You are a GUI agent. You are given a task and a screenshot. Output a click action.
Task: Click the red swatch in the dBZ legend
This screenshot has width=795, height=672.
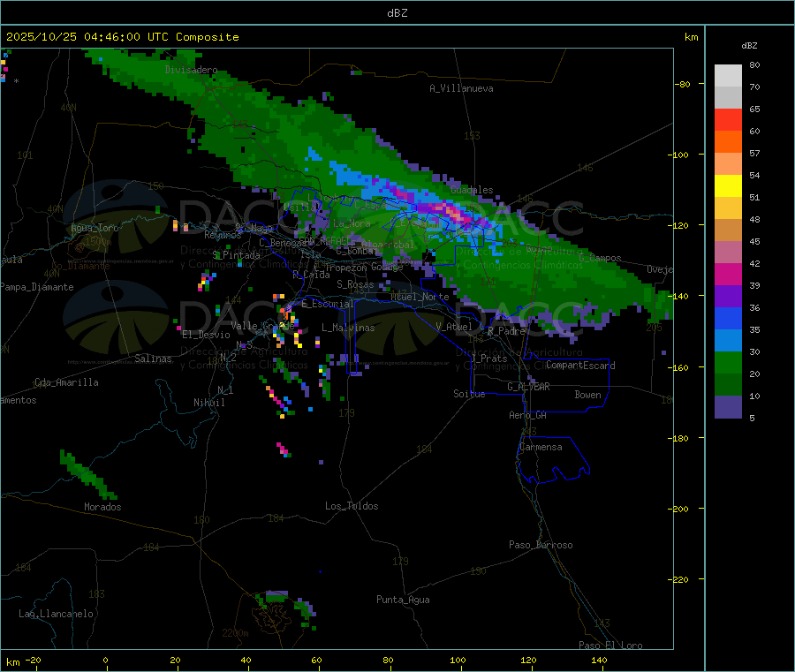coord(728,119)
